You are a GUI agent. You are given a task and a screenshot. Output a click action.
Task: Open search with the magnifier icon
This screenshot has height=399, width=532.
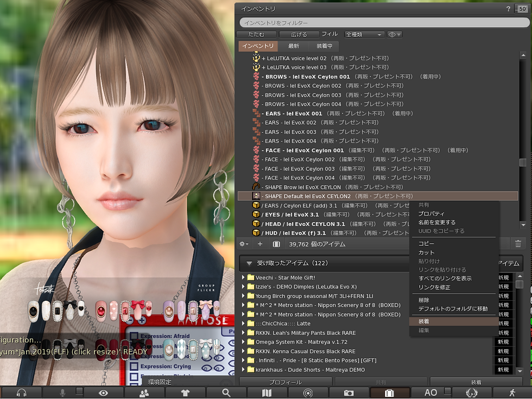point(226,393)
